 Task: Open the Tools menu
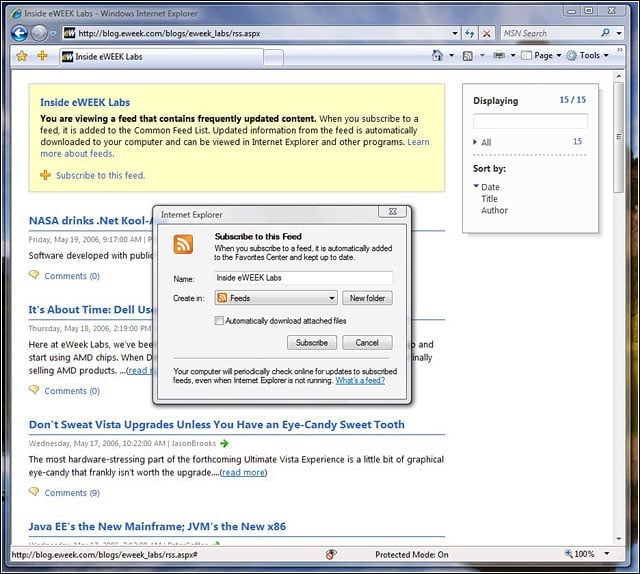pyautogui.click(x=588, y=56)
